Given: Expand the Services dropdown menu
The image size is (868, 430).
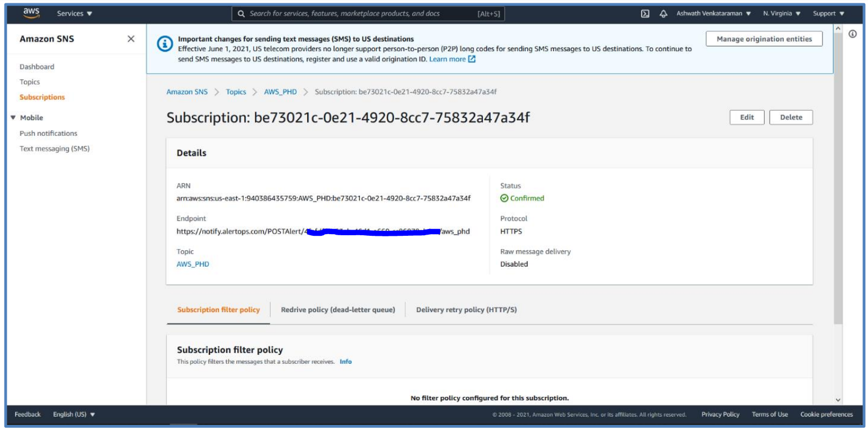Looking at the screenshot, I should [x=75, y=14].
